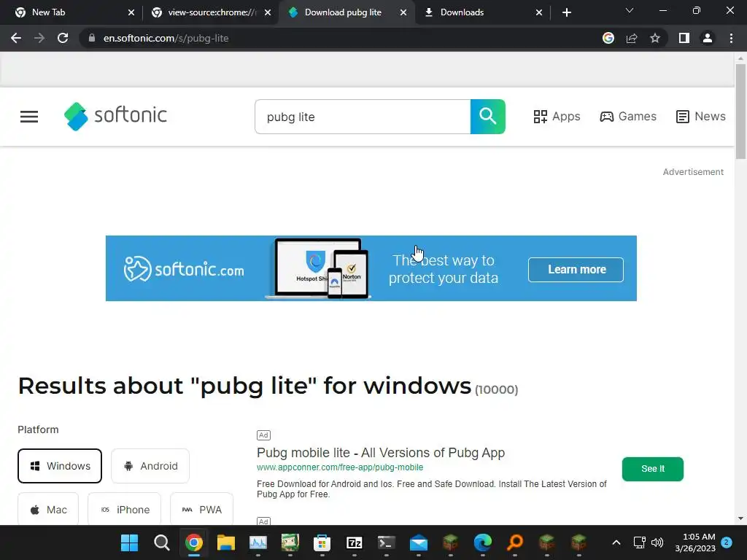Open www.appconner.com ad URL
The width and height of the screenshot is (747, 560).
click(x=340, y=467)
